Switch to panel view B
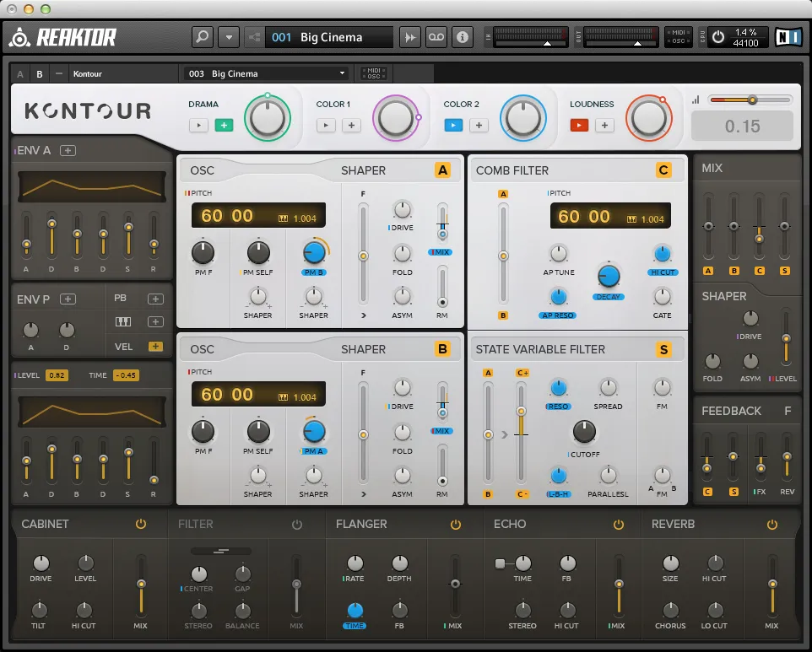Screen dimensions: 812x652 pyautogui.click(x=40, y=74)
